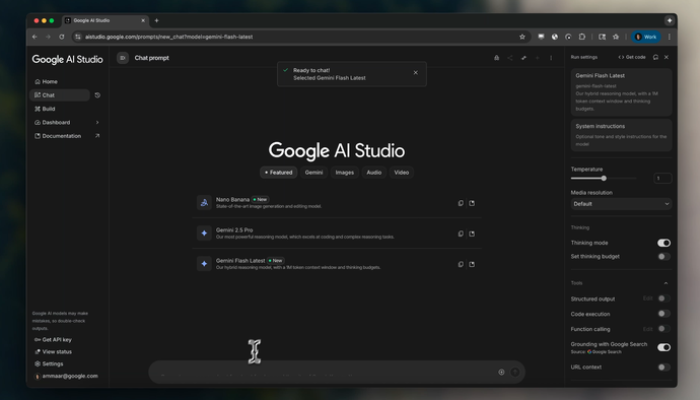Copy Gemini Flash Latest model ID icon

coord(461,264)
